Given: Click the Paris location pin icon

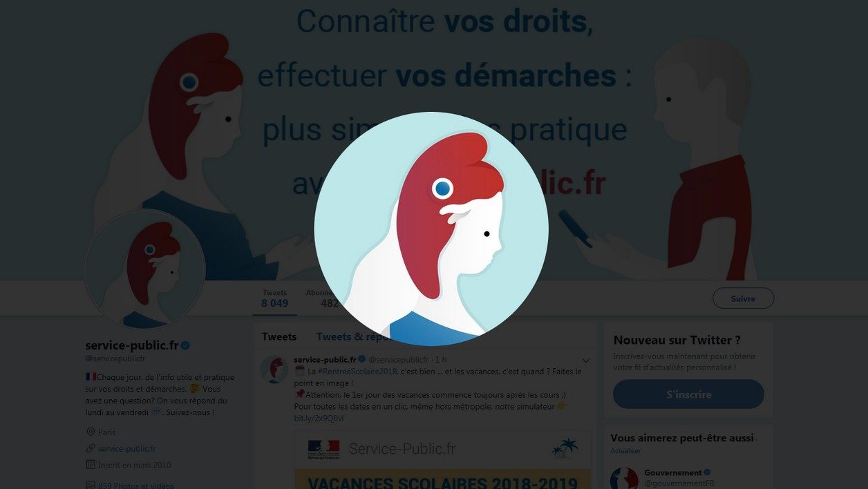Looking at the screenshot, I should click(x=90, y=432).
